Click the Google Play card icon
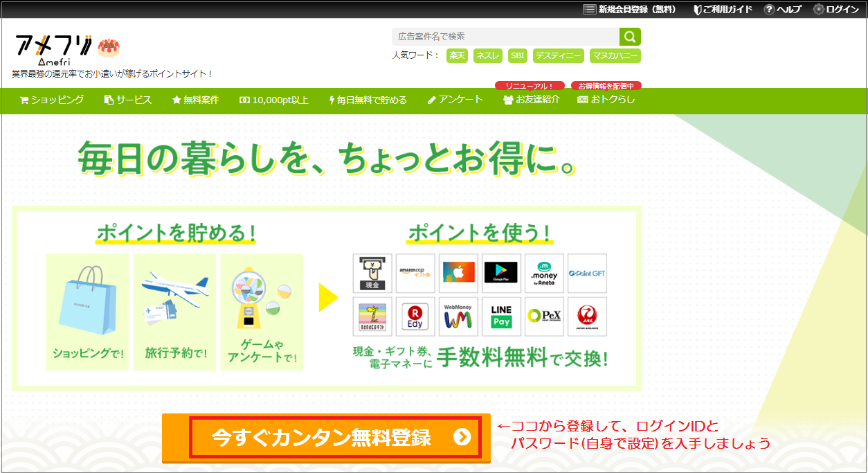Image resolution: width=868 pixels, height=473 pixels. (501, 274)
